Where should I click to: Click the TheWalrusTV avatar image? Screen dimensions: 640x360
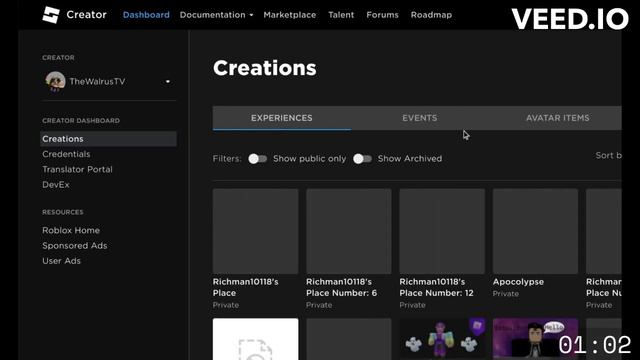coord(55,81)
